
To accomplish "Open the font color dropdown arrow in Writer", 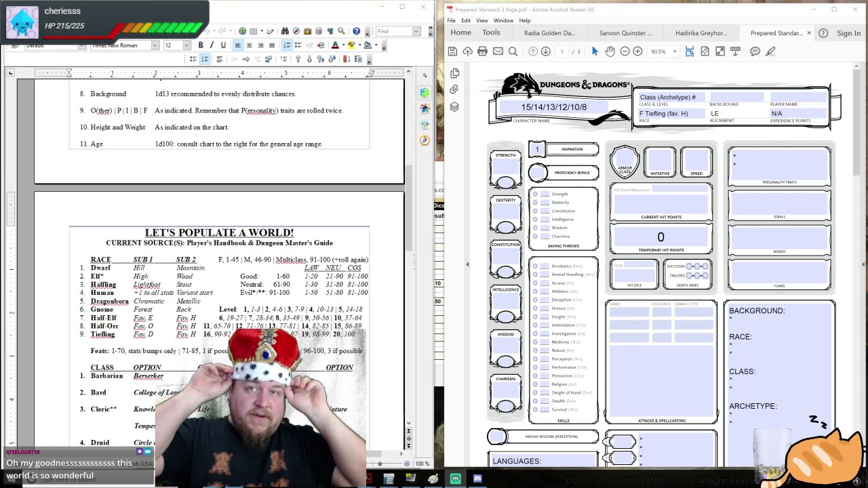I will [x=344, y=45].
